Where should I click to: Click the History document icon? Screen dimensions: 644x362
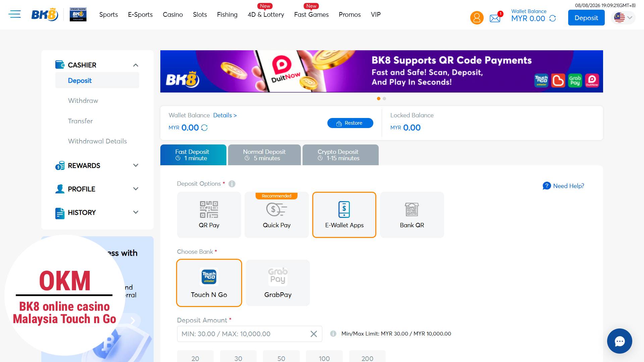click(60, 213)
